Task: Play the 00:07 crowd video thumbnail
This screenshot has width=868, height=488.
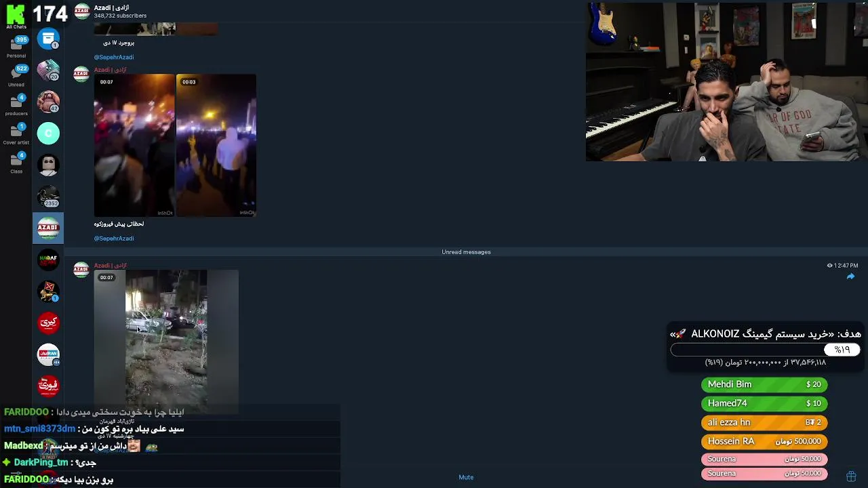Action: tap(134, 145)
